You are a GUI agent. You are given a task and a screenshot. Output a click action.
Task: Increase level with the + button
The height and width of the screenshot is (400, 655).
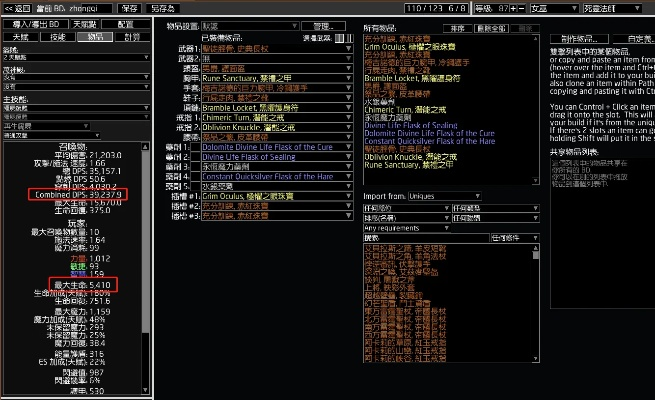click(x=513, y=8)
